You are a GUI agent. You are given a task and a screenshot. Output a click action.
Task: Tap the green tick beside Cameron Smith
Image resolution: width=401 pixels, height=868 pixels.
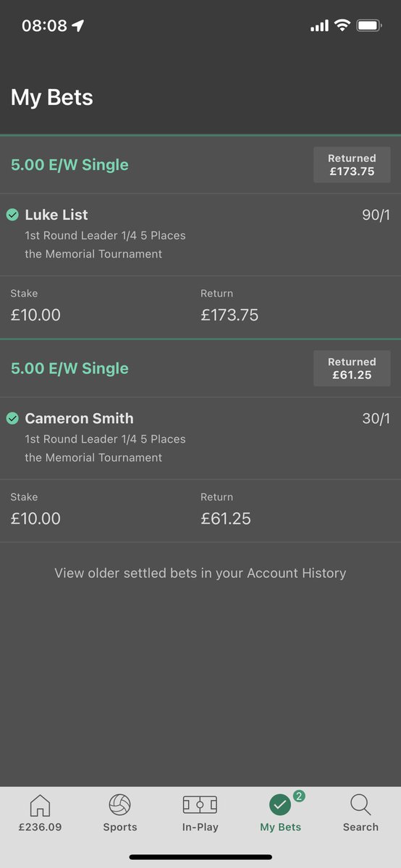(x=12, y=418)
